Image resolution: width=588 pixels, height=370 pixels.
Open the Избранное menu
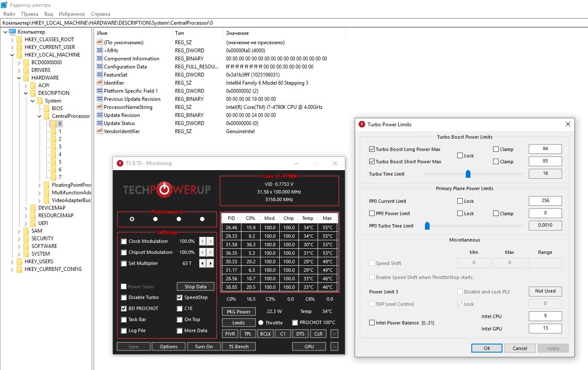click(x=72, y=14)
